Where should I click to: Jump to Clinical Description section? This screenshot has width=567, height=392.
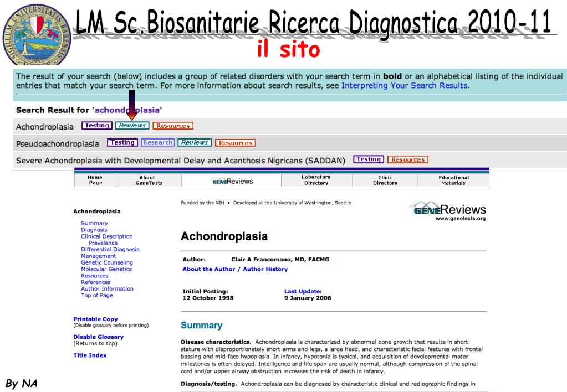(x=106, y=236)
